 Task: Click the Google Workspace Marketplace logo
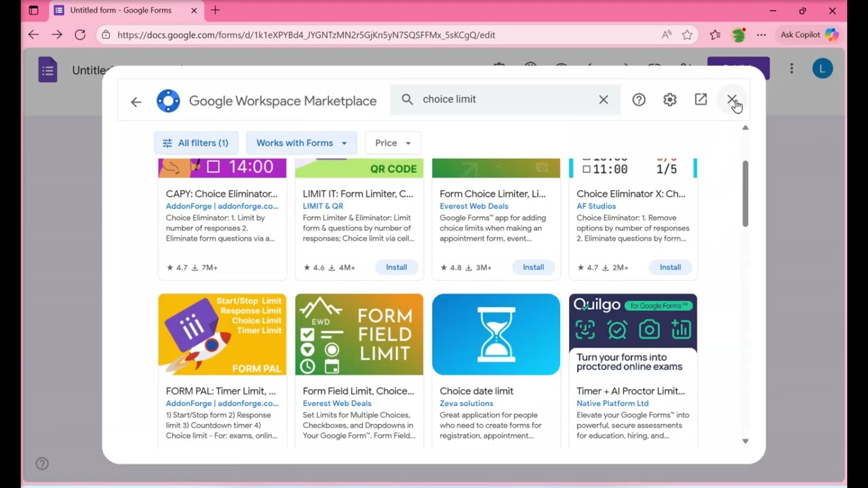[168, 101]
